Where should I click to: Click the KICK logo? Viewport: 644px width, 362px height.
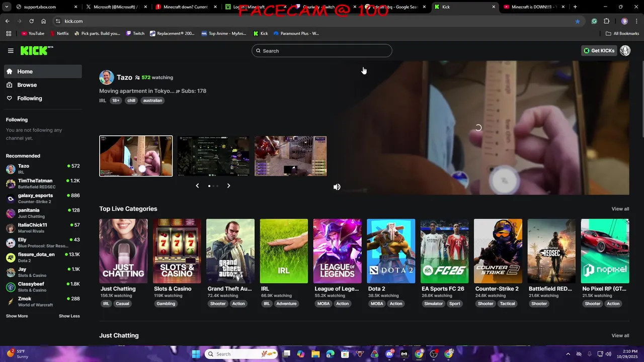[x=36, y=50]
